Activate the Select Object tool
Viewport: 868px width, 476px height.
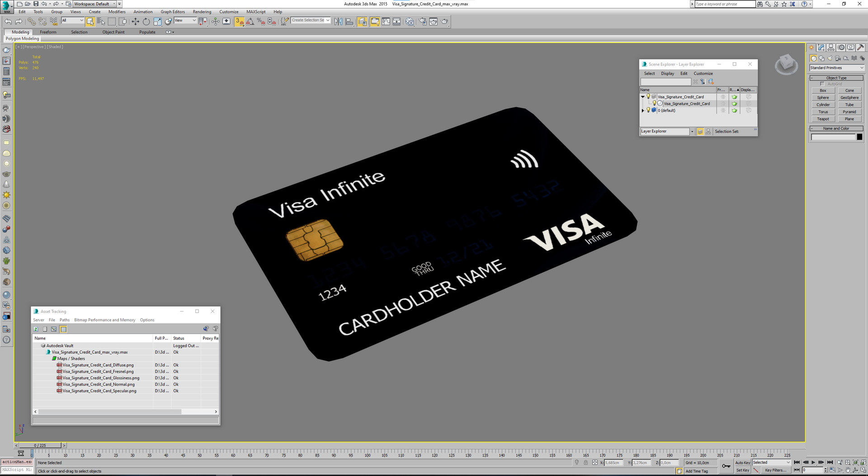click(x=90, y=21)
